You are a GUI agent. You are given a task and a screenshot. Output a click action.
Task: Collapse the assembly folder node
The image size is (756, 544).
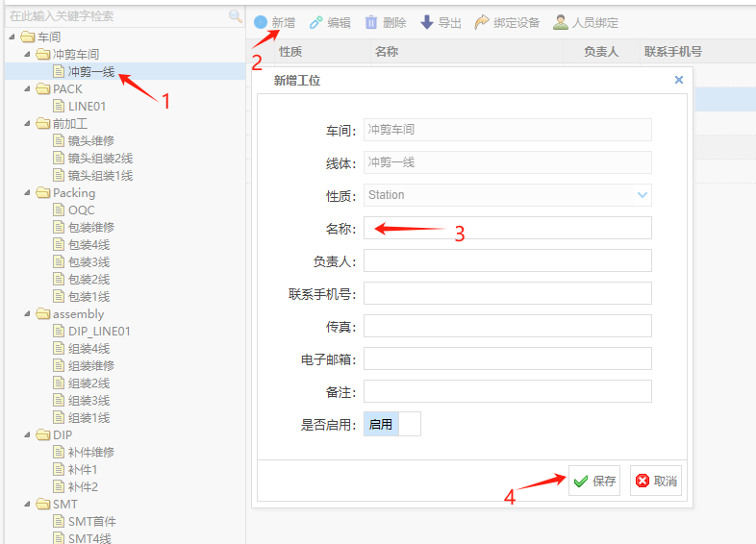tap(28, 314)
